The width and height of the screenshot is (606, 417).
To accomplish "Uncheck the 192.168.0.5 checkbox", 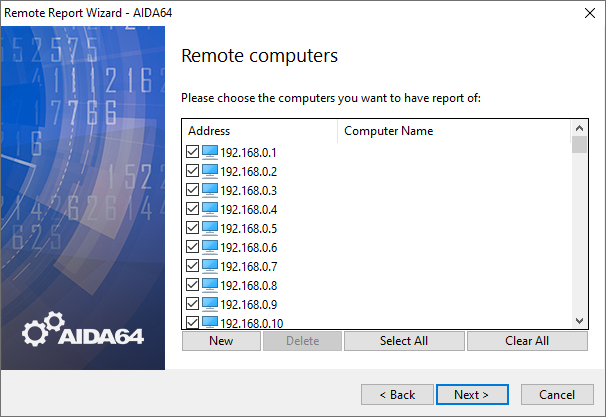I will click(x=192, y=228).
